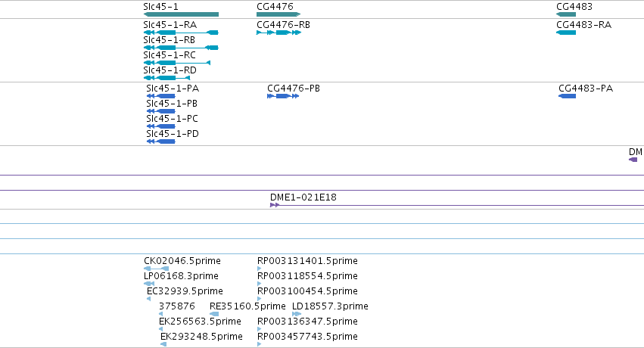Viewport: 644px width, 348px height.
Task: Click the Slc45-1-PC label text
Action: [172, 119]
